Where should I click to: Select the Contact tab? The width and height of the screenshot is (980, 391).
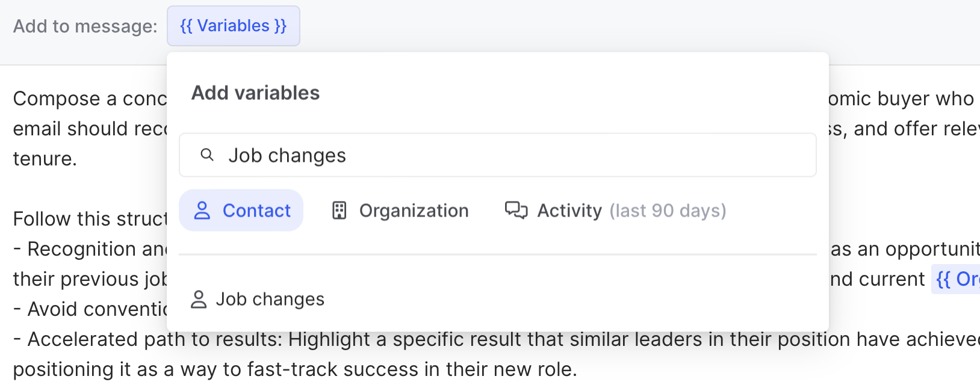[x=241, y=211]
